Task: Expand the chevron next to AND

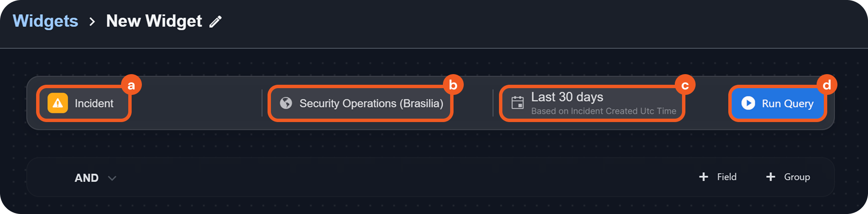Action: point(112,178)
